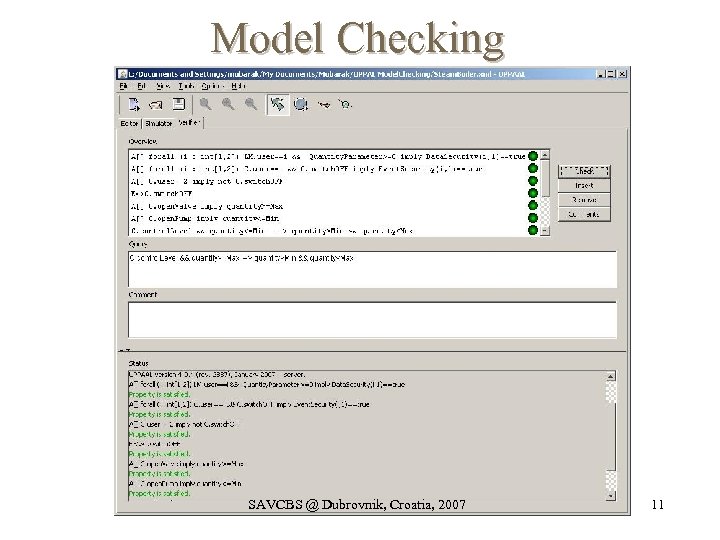Viewport: 720px width, 540px height.
Task: Select the first forall query in Overview
Action: [x=327, y=156]
